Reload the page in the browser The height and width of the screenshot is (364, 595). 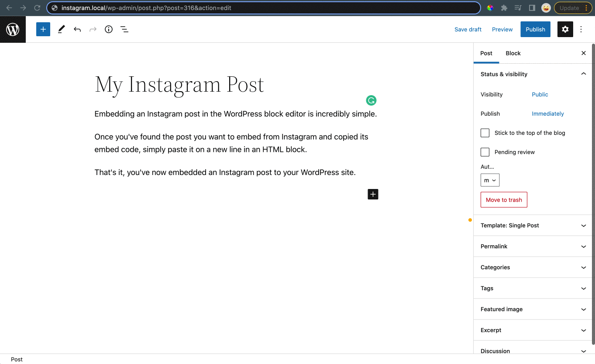(x=37, y=8)
